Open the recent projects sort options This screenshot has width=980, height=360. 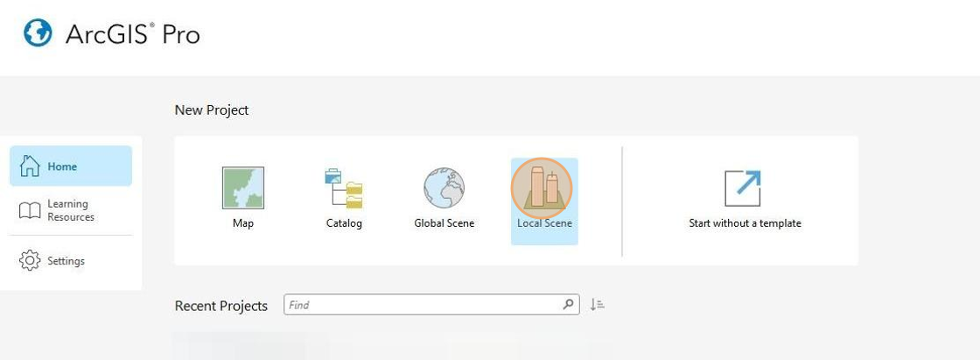[597, 305]
